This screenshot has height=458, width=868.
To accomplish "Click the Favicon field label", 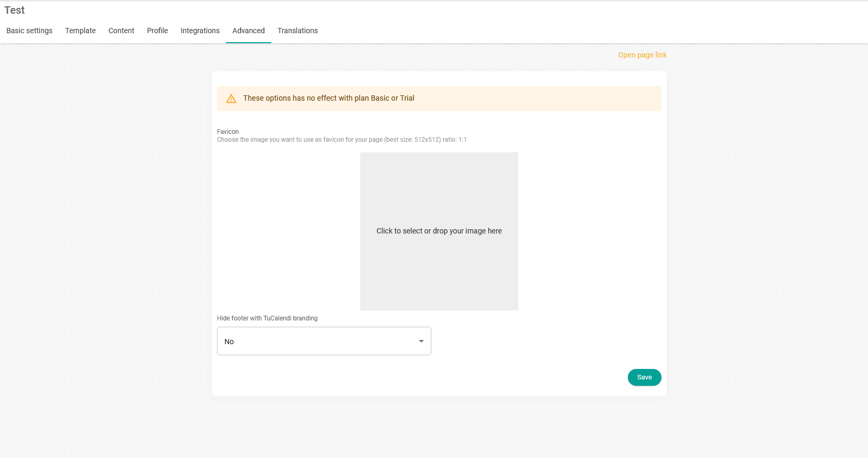I will point(228,132).
